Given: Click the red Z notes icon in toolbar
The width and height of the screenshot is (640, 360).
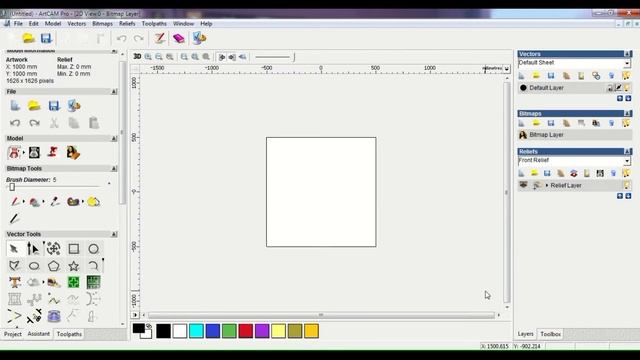Looking at the screenshot, I should (x=159, y=38).
